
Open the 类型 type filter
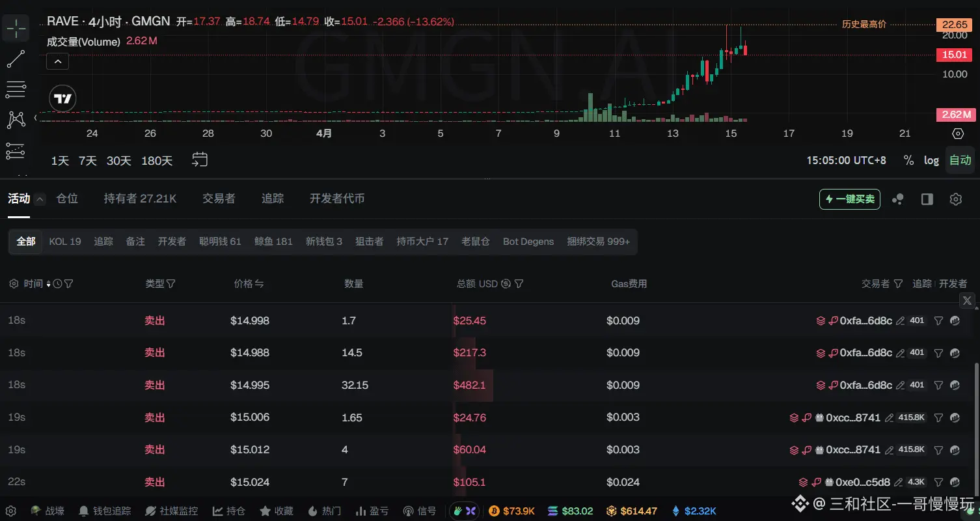[171, 284]
